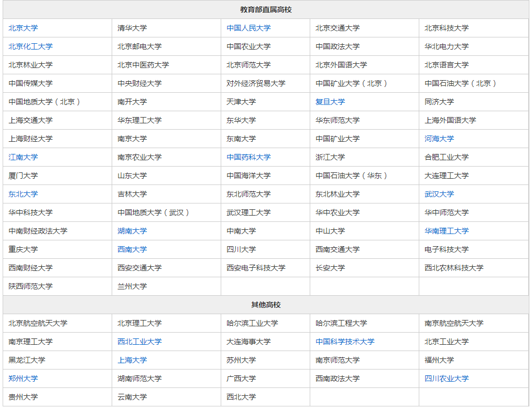This screenshot has height=408, width=532.
Task: Select the 中山大学 cell
Action: click(364, 231)
